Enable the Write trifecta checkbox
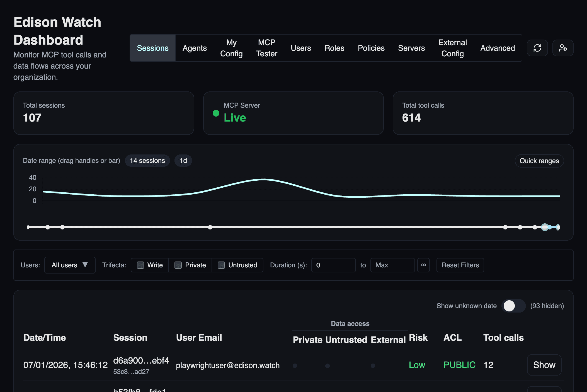This screenshot has height=392, width=587. click(140, 265)
